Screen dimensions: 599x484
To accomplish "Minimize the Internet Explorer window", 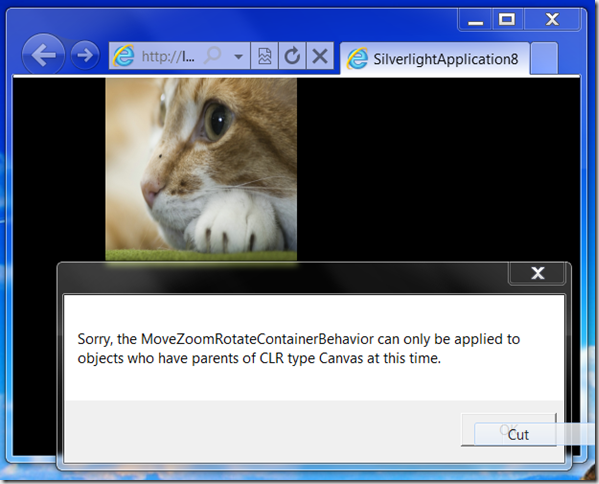I will click(x=476, y=19).
